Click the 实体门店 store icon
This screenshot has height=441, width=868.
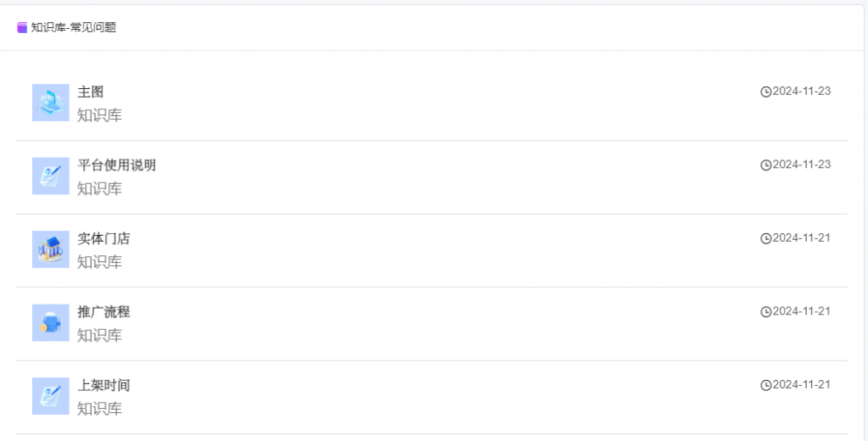(x=51, y=249)
